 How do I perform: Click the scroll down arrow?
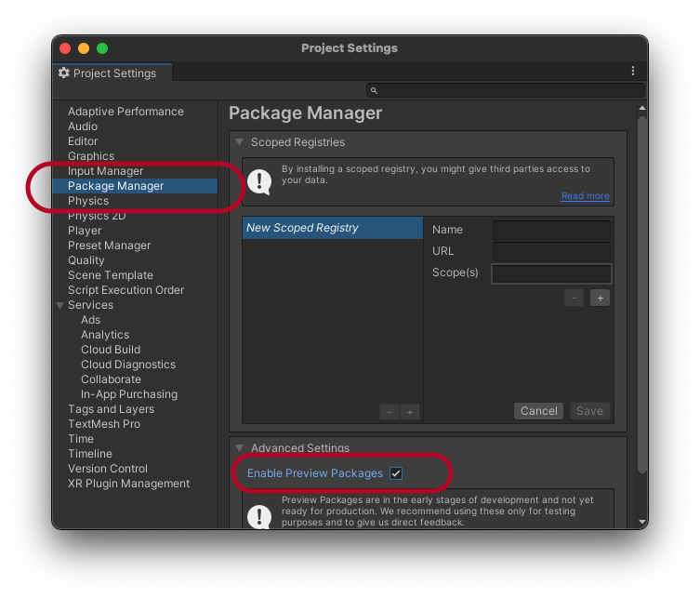coord(642,522)
